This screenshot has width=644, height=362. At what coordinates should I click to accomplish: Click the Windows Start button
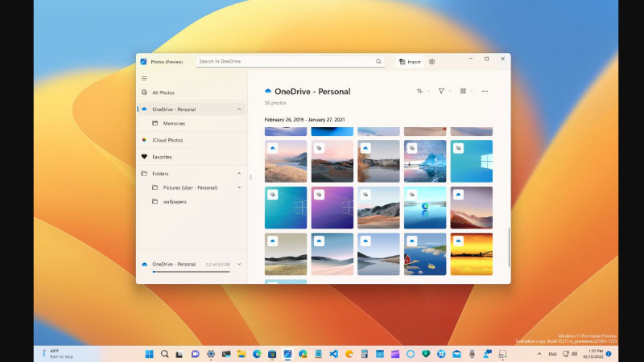point(149,354)
